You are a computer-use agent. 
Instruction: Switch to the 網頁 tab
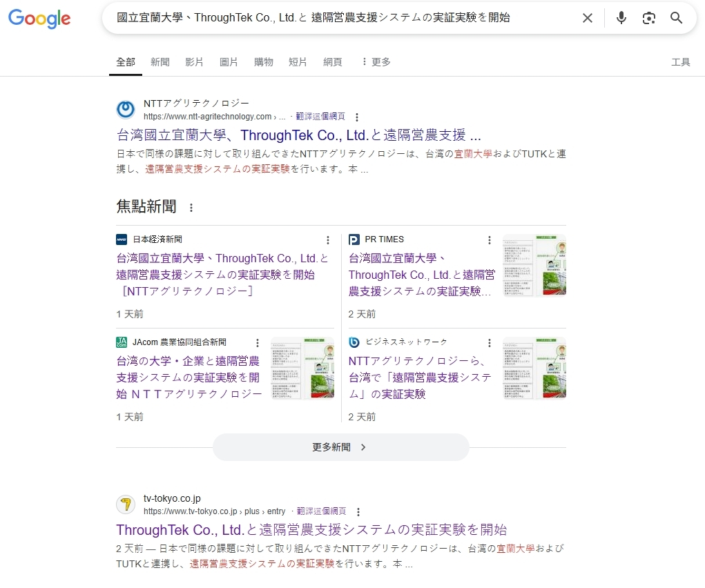click(333, 62)
